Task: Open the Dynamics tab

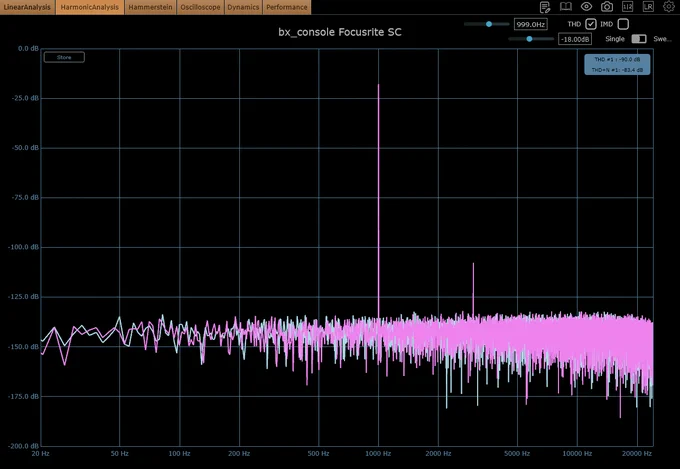Action: click(243, 7)
